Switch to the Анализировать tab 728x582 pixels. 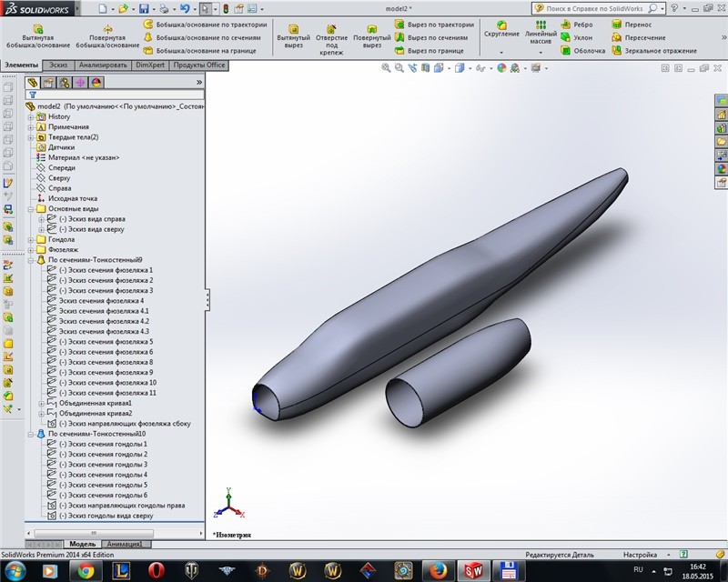tap(103, 65)
